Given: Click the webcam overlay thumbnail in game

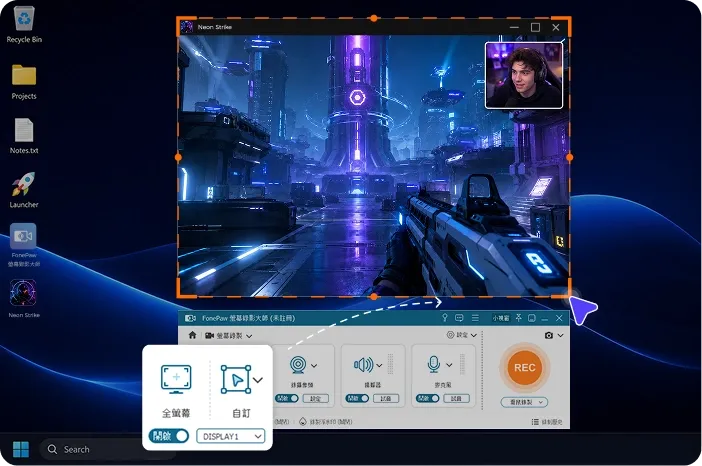Looking at the screenshot, I should [524, 75].
